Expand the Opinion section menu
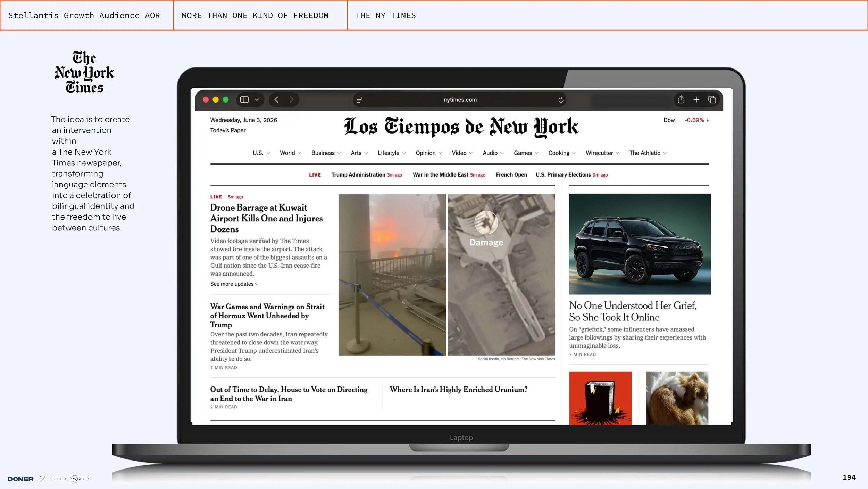This screenshot has width=868, height=489. pos(429,153)
